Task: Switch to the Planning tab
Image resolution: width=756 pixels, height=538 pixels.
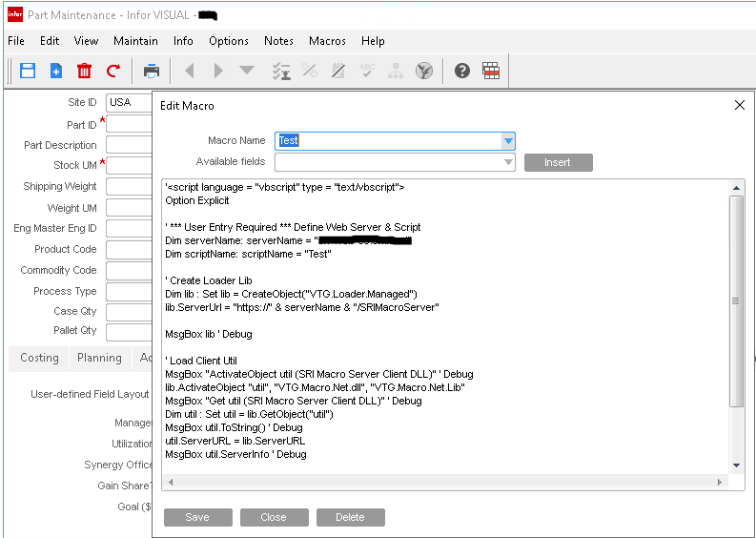Action: tap(99, 358)
